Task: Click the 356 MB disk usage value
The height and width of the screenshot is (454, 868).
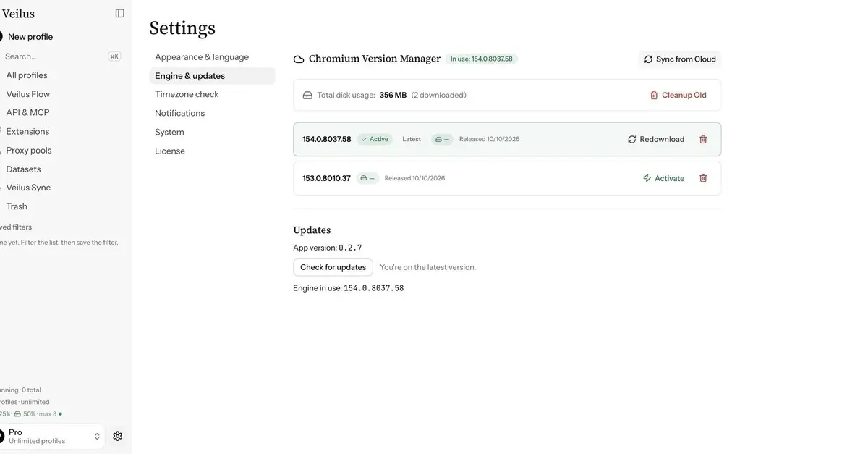Action: click(x=393, y=95)
